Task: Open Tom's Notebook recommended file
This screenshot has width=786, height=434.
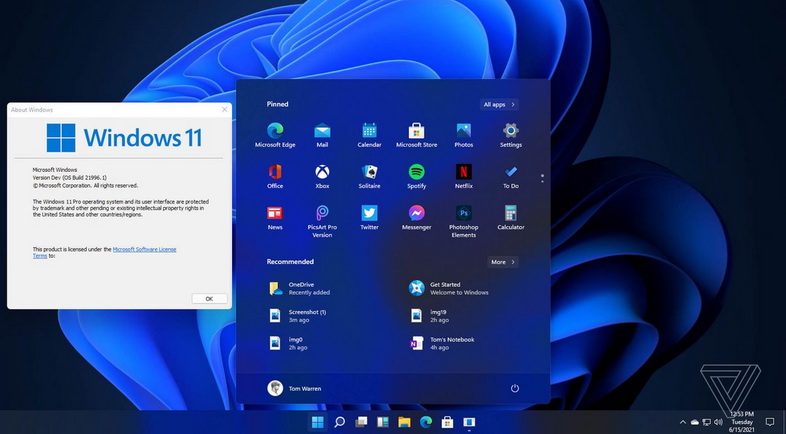Action: click(x=440, y=343)
